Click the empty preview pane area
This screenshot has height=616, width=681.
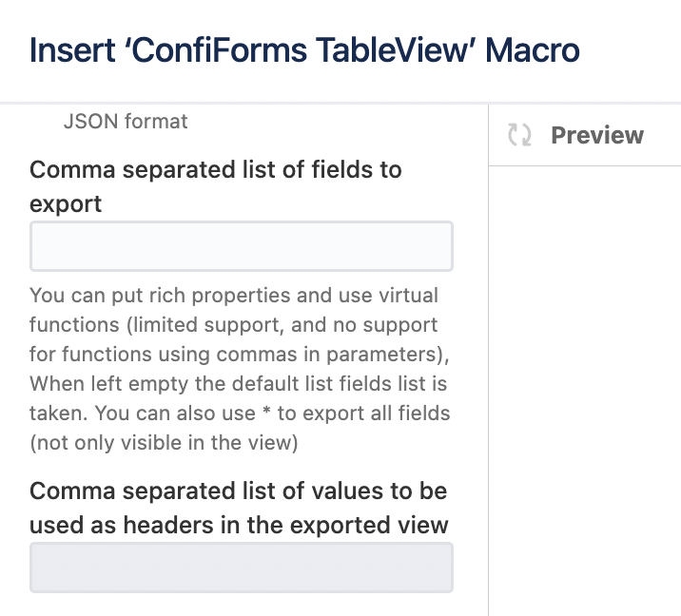585,391
